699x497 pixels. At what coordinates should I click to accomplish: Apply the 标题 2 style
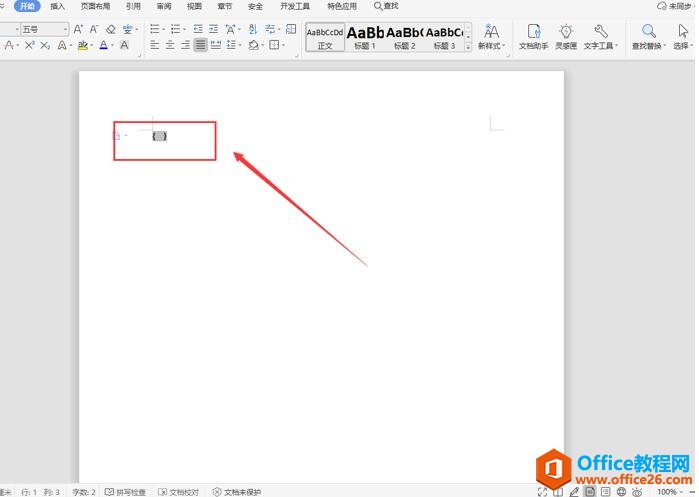click(x=405, y=37)
